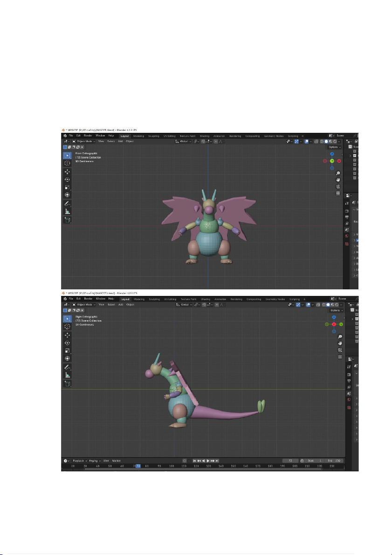Expand the collection row in top outliner
This screenshot has height=555, width=392.
click(x=351, y=155)
